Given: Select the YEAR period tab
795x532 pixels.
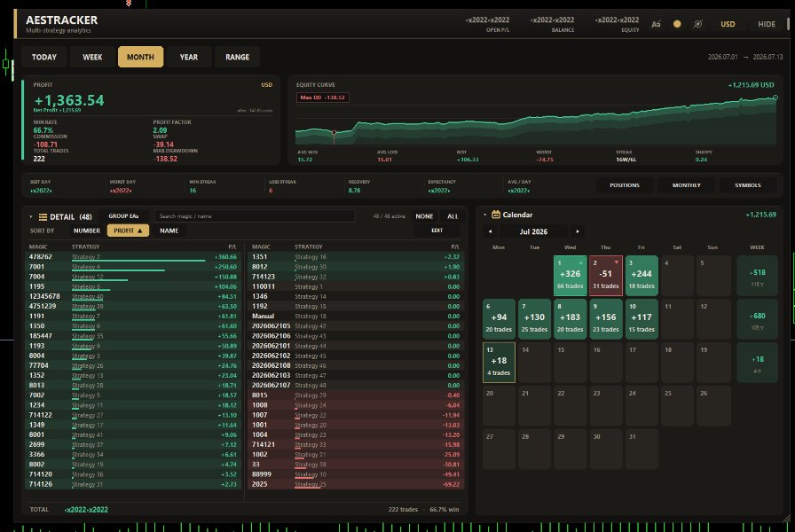Looking at the screenshot, I should pos(189,57).
